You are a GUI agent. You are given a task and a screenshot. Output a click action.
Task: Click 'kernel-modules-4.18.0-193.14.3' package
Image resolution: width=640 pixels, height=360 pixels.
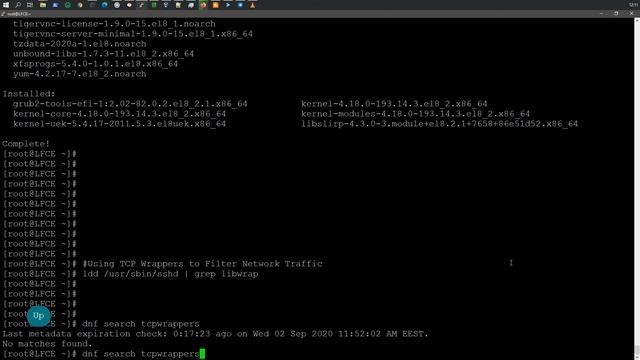pos(416,114)
